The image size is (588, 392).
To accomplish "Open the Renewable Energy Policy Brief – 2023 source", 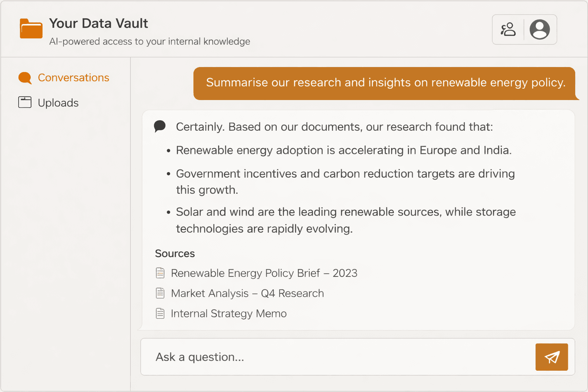I will [x=264, y=273].
